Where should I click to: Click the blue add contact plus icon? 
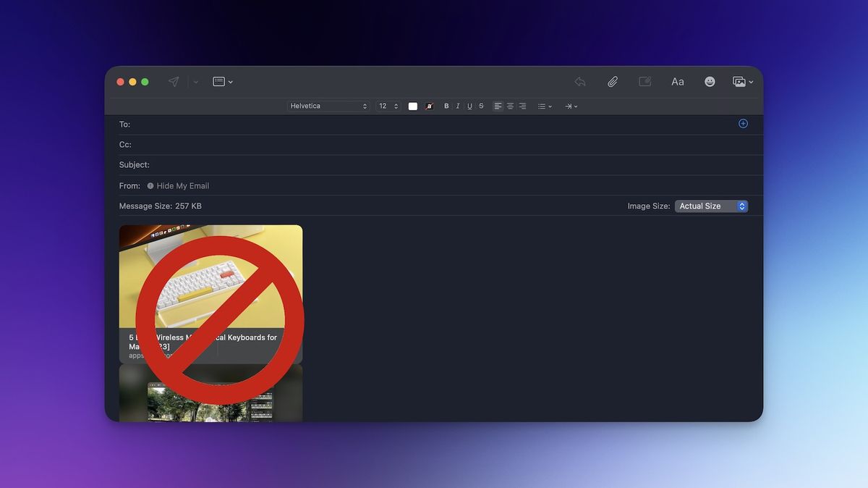pos(743,124)
